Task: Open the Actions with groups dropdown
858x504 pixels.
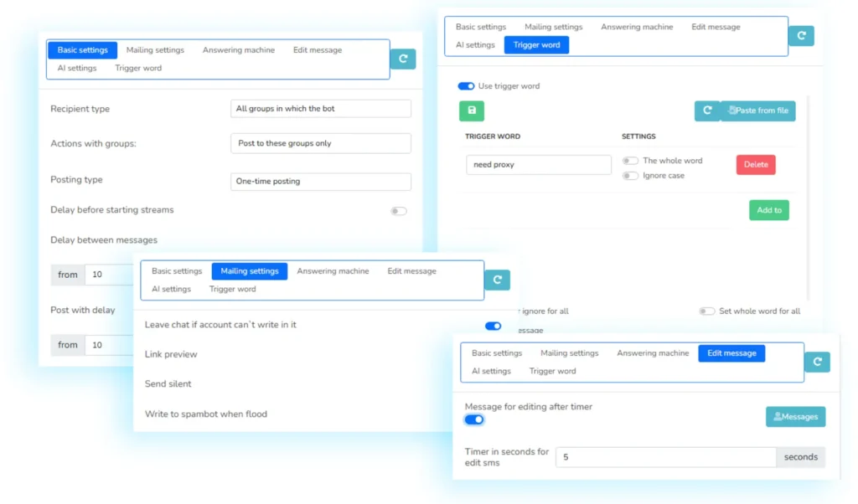Action: [321, 143]
